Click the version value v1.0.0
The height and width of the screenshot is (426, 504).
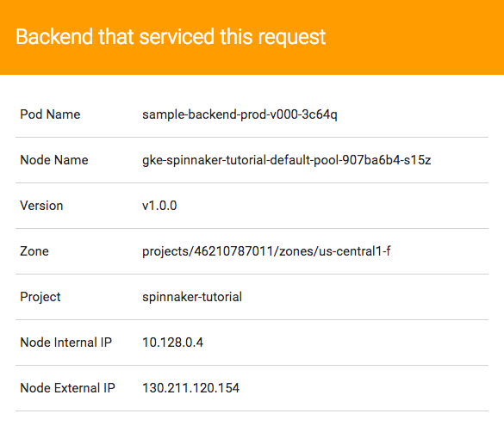click(x=159, y=206)
